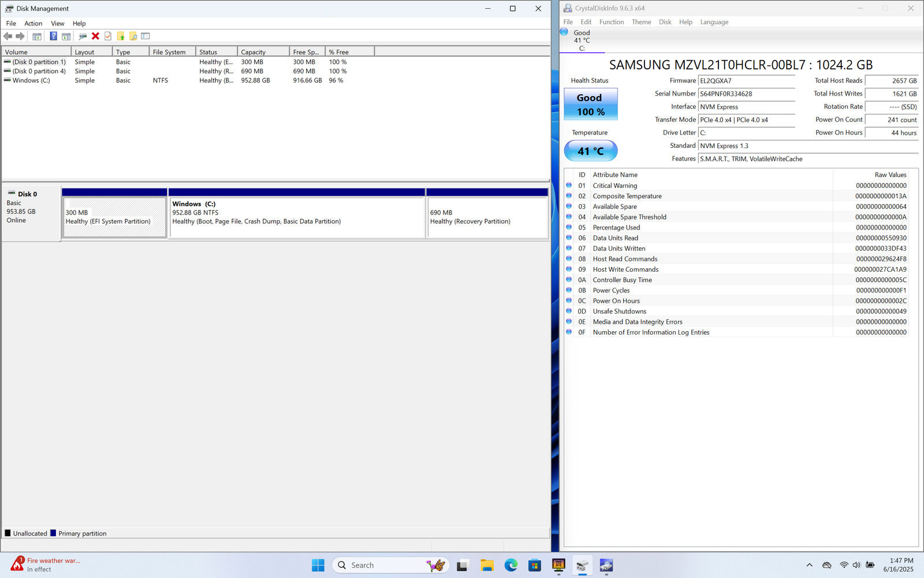924x578 pixels.
Task: Select the 690 MB Recovery Partition block
Action: [x=487, y=217]
